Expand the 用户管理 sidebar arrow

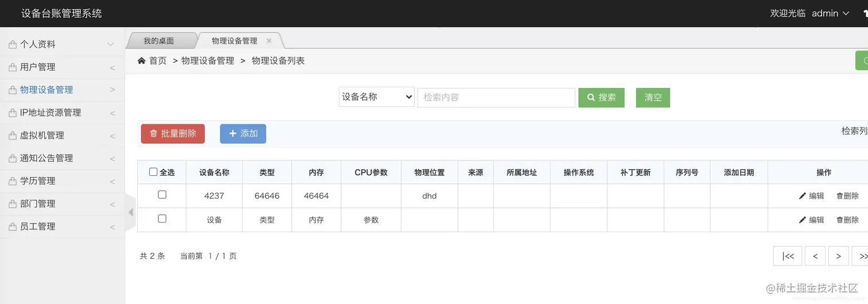click(113, 68)
